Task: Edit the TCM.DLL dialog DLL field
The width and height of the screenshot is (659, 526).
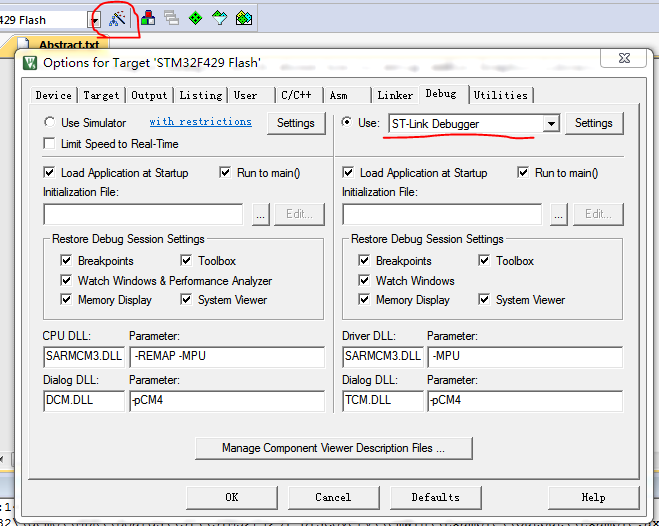Action: pos(382,400)
